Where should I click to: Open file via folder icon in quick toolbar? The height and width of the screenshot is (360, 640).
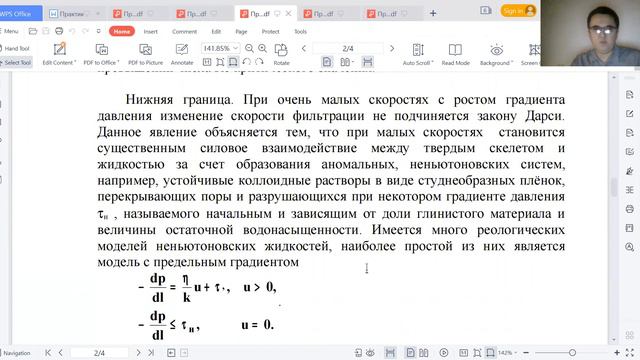[x=33, y=31]
